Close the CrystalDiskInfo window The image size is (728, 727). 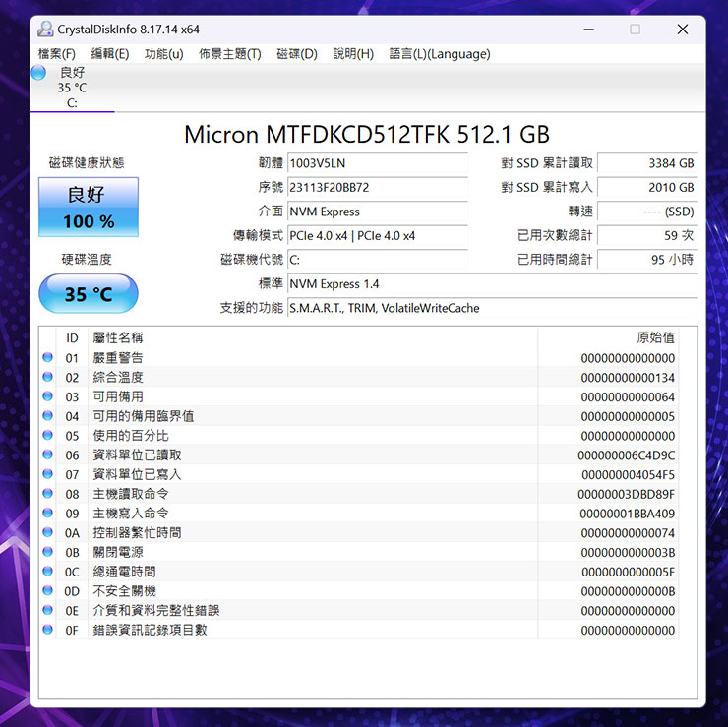tap(683, 30)
